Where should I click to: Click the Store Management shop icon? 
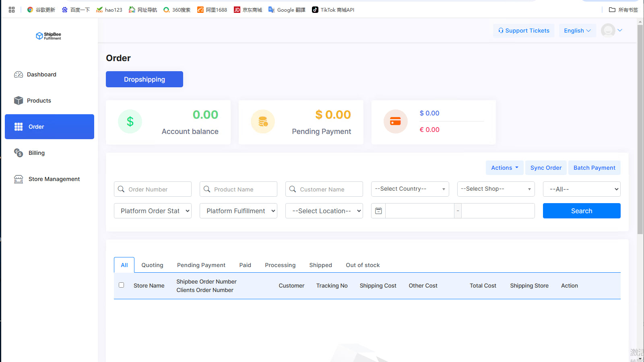pyautogui.click(x=19, y=179)
